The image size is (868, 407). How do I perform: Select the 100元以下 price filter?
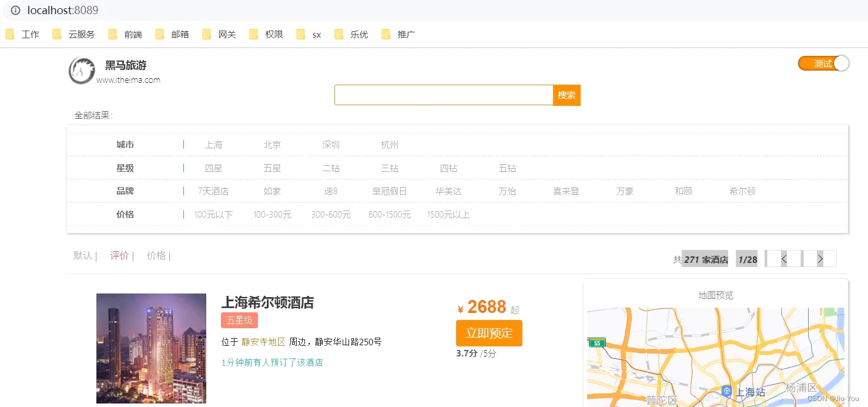[x=213, y=215]
